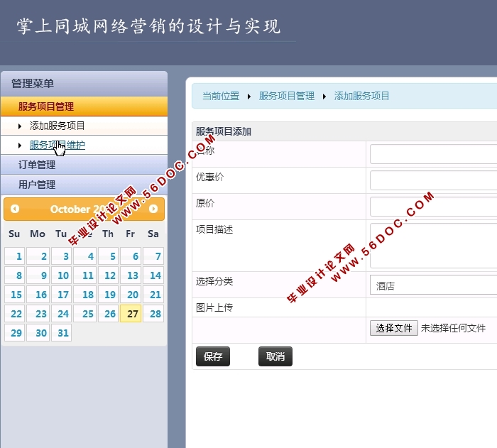Viewport: 497px width, 448px height.
Task: Select October 25 in calendar
Action: [x=85, y=314]
